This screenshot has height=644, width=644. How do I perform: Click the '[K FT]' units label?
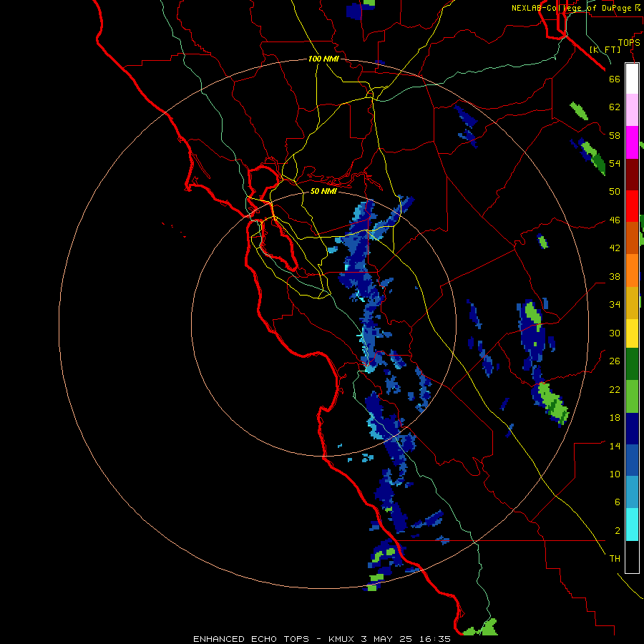point(605,49)
